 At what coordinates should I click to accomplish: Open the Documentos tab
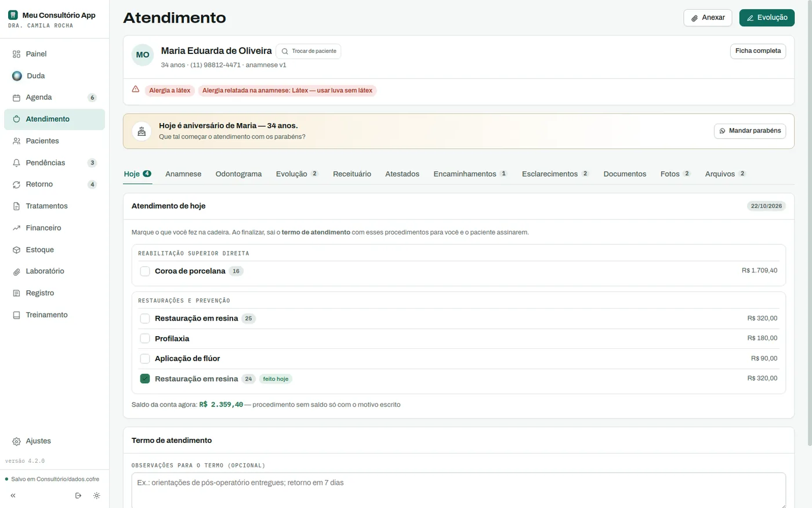[625, 174]
